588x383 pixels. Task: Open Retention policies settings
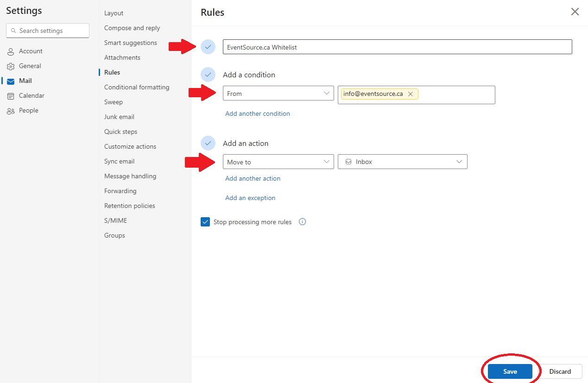130,206
